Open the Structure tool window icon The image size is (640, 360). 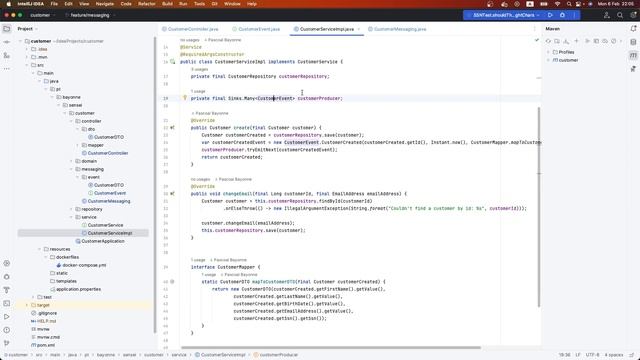7,56
